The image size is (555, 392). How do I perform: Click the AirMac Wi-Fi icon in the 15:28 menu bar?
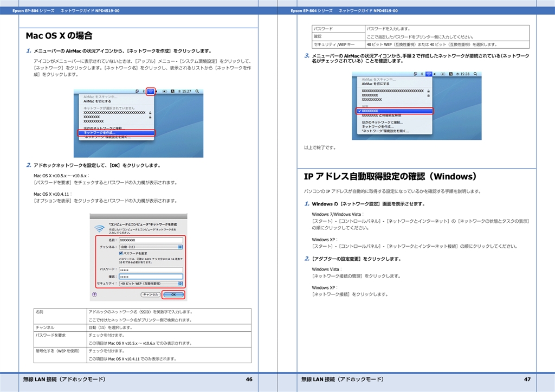click(x=429, y=74)
